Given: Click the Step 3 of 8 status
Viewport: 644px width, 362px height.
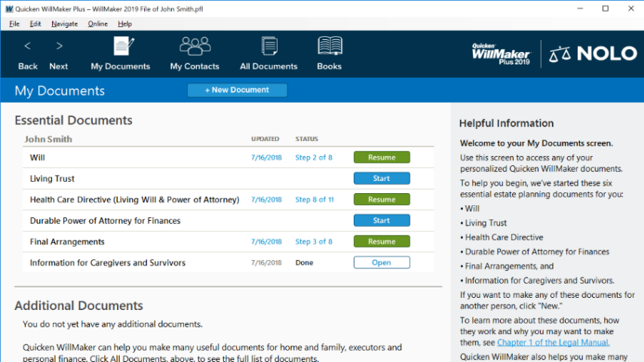Looking at the screenshot, I should [314, 241].
